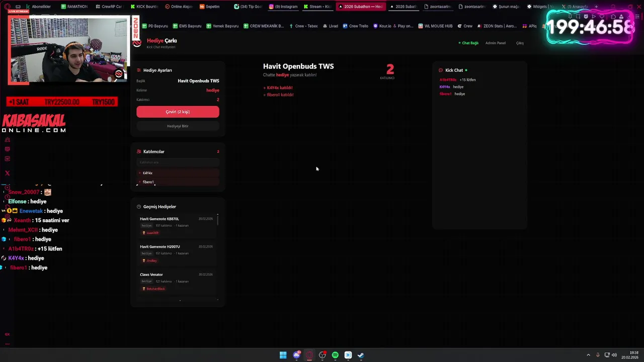Click the KABASAKAL ONLINE.COM logo

[34, 124]
